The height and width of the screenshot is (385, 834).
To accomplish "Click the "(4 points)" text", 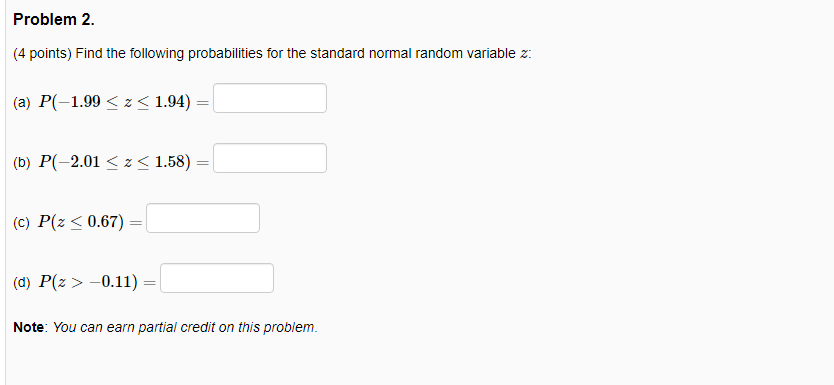I will [x=43, y=54].
